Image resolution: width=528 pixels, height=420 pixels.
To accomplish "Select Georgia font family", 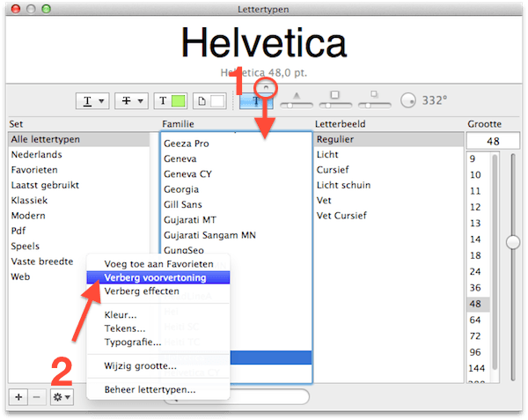I will click(237, 189).
